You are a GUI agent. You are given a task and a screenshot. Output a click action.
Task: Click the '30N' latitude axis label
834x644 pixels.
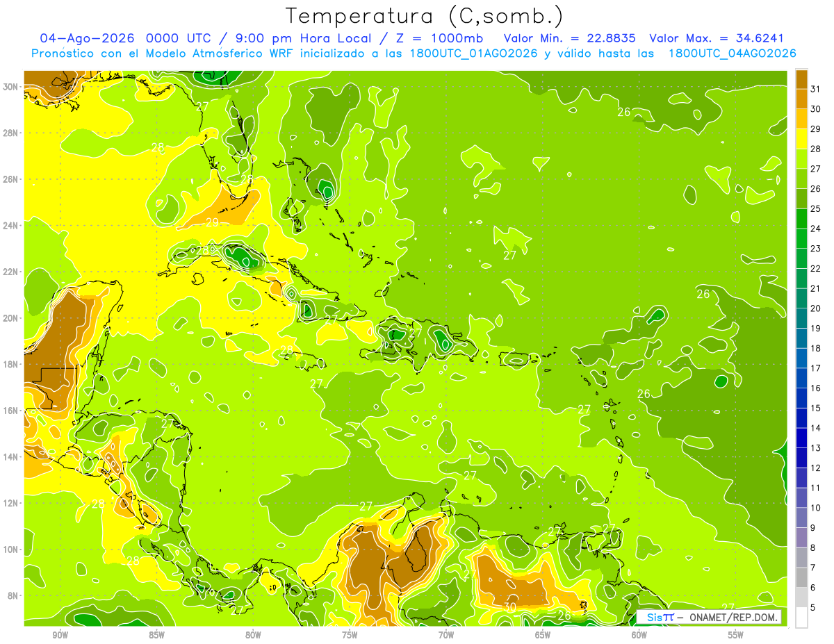(11, 86)
